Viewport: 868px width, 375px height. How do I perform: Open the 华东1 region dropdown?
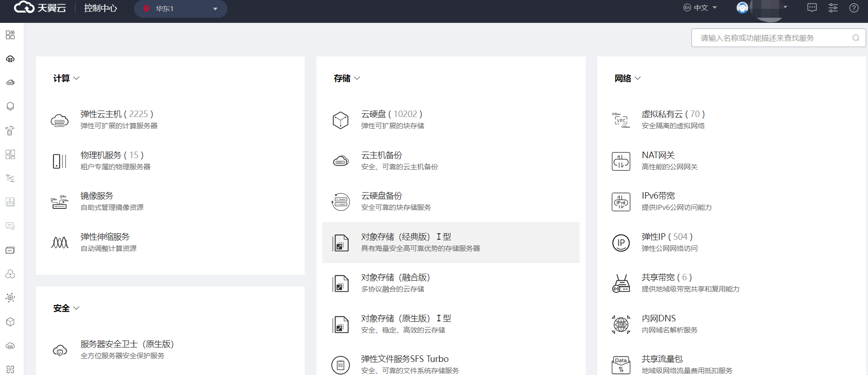(181, 9)
